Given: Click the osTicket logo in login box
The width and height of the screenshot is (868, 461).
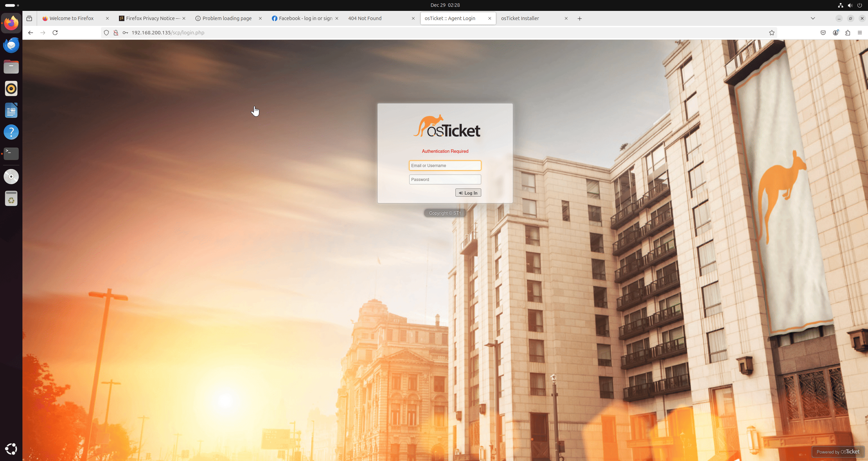Looking at the screenshot, I should [447, 126].
